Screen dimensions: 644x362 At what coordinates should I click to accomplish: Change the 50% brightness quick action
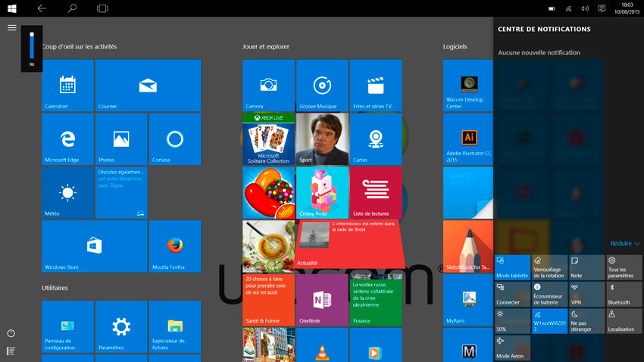513,321
